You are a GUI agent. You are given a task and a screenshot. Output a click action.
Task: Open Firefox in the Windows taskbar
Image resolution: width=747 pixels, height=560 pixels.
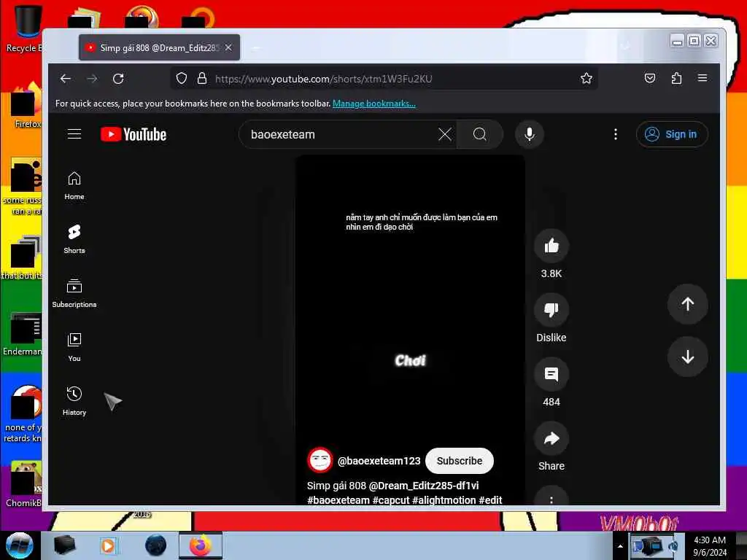pos(201,545)
